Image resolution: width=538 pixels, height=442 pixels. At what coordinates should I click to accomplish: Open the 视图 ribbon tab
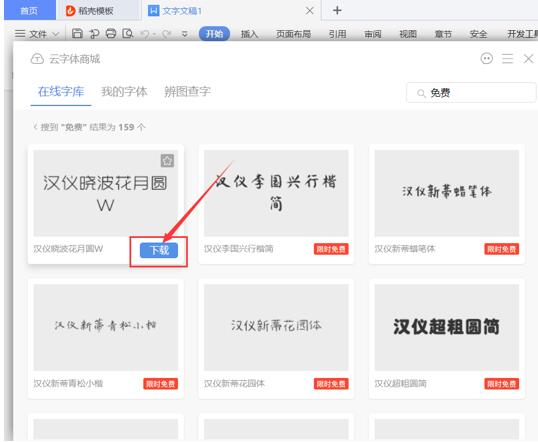pos(408,34)
